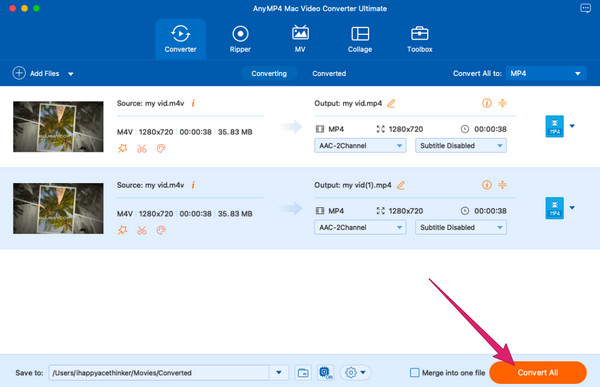
Task: Open output info icon for my vid.mp4
Action: (487, 103)
